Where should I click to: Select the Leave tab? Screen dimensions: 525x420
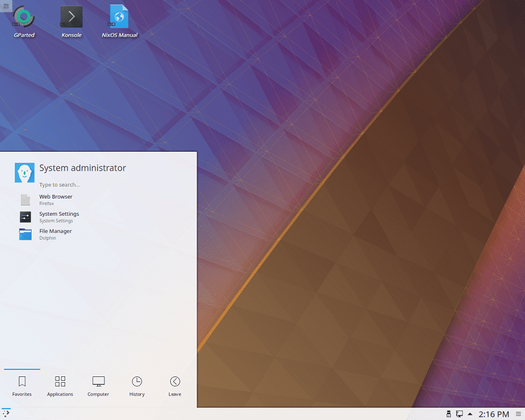[175, 386]
